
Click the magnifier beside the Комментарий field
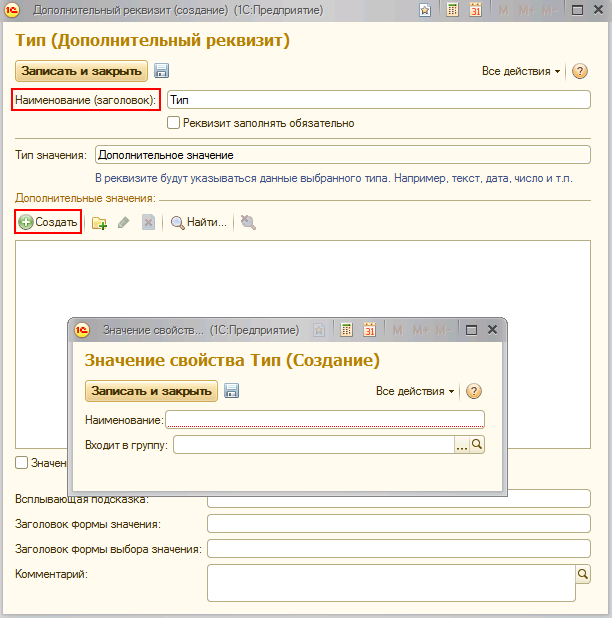583,574
